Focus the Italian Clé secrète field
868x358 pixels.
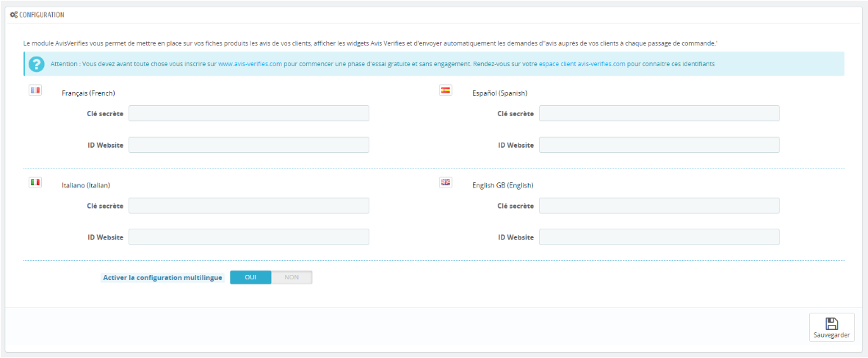tap(248, 206)
